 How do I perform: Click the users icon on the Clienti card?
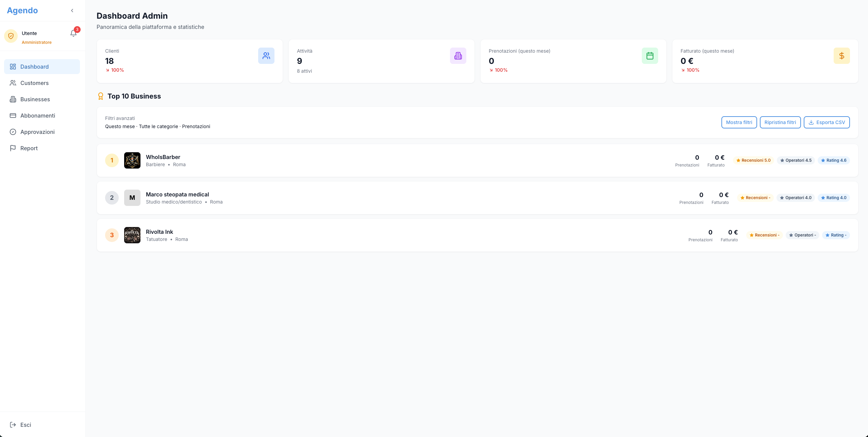point(266,55)
